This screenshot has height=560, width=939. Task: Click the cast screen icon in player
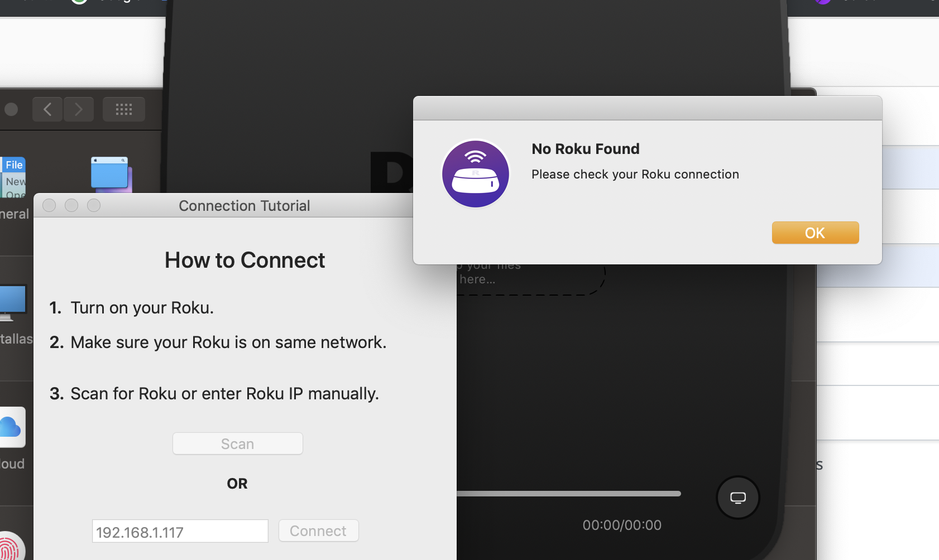(738, 498)
